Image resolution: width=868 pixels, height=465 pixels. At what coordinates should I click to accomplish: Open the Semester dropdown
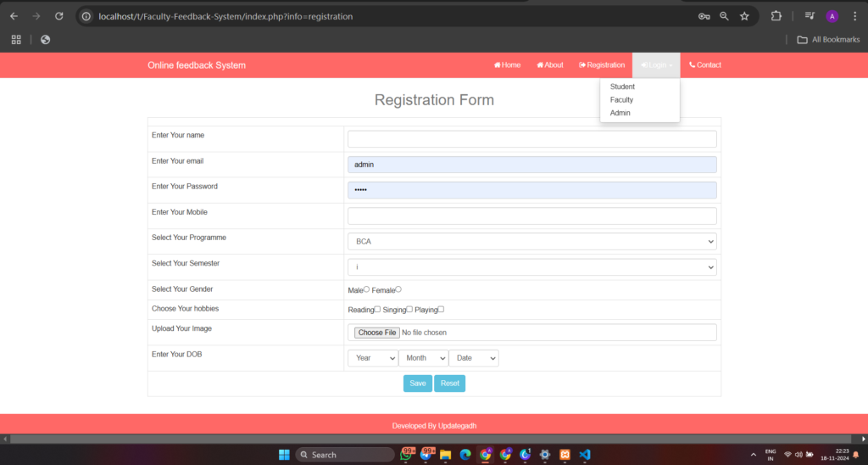532,267
